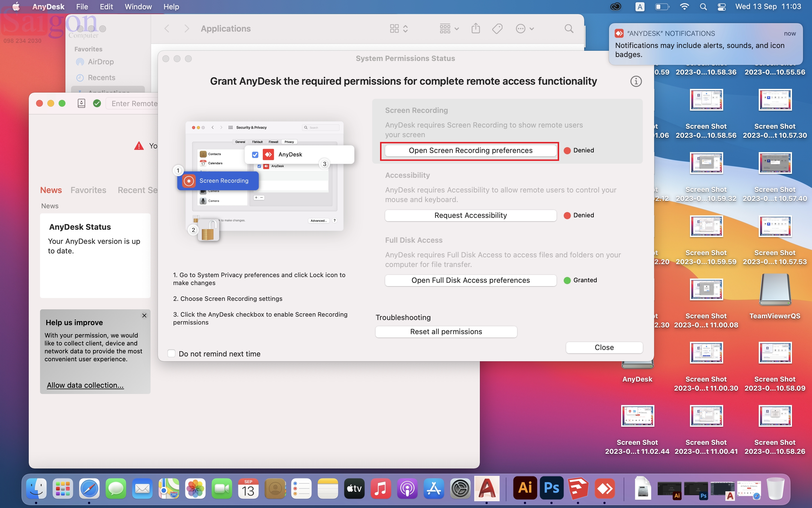This screenshot has height=508, width=812.
Task: Close the permissions status dialog
Action: pyautogui.click(x=604, y=347)
